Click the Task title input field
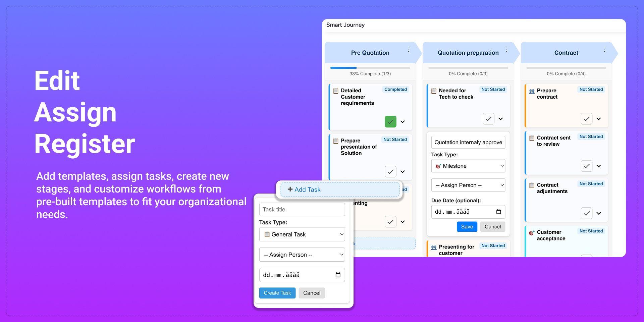This screenshot has width=644, height=322. pos(302,210)
